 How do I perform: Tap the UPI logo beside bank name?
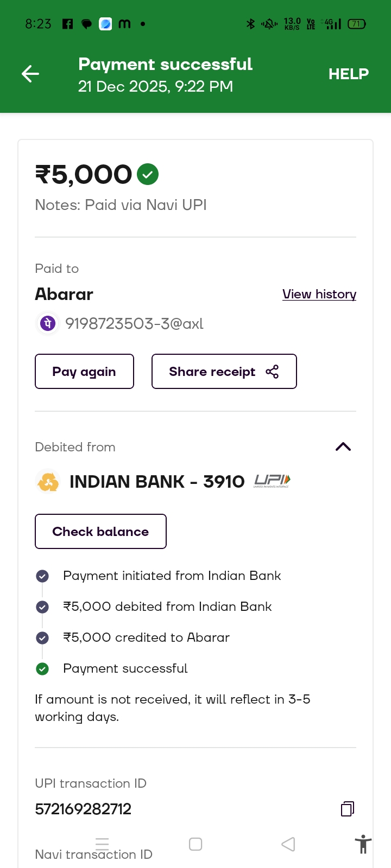(272, 481)
